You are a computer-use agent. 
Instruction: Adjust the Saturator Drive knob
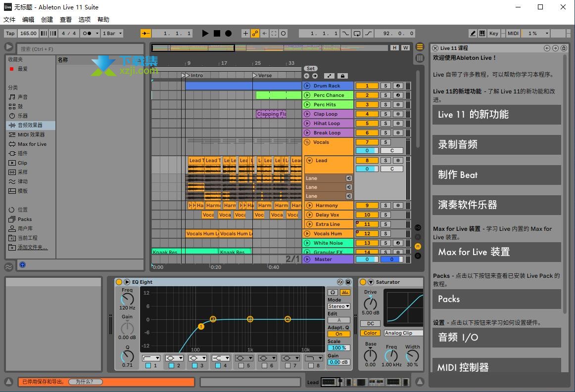pyautogui.click(x=370, y=304)
